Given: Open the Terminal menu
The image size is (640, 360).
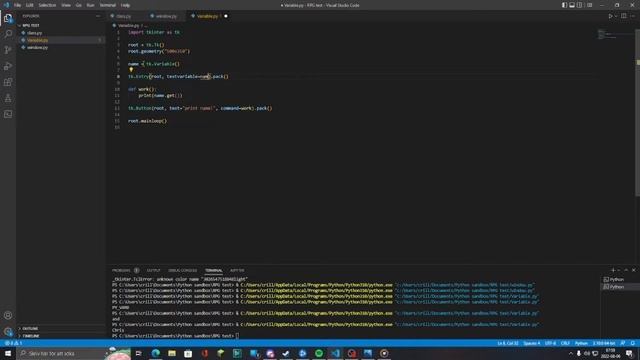Looking at the screenshot, I should point(107,5).
